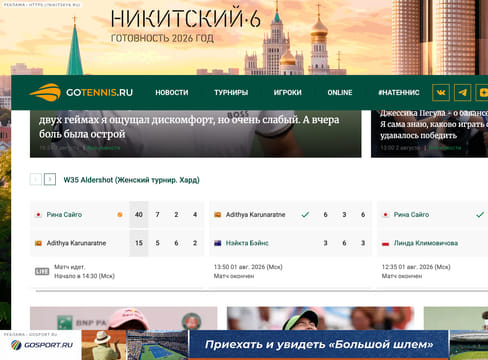
Task: Open the news thumbnail with green visor player
Action: pyautogui.click(x=320, y=319)
